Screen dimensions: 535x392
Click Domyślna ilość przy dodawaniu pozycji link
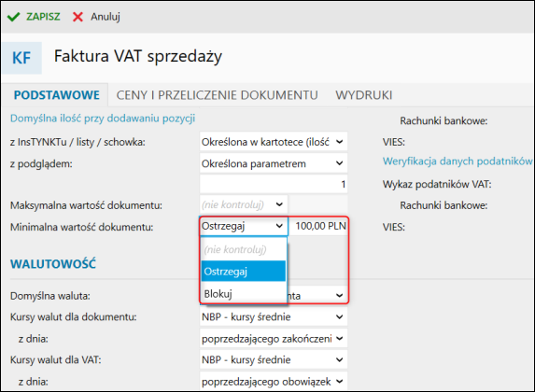pyautogui.click(x=103, y=119)
